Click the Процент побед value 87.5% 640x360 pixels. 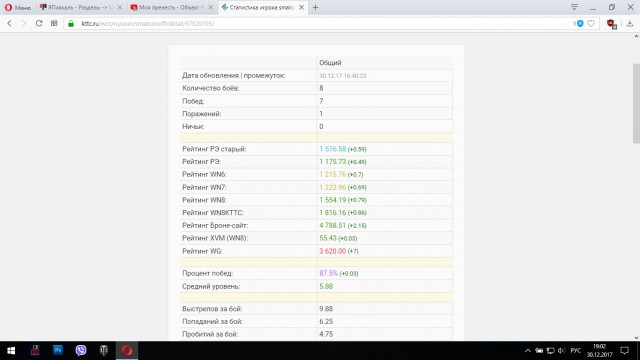coord(328,273)
